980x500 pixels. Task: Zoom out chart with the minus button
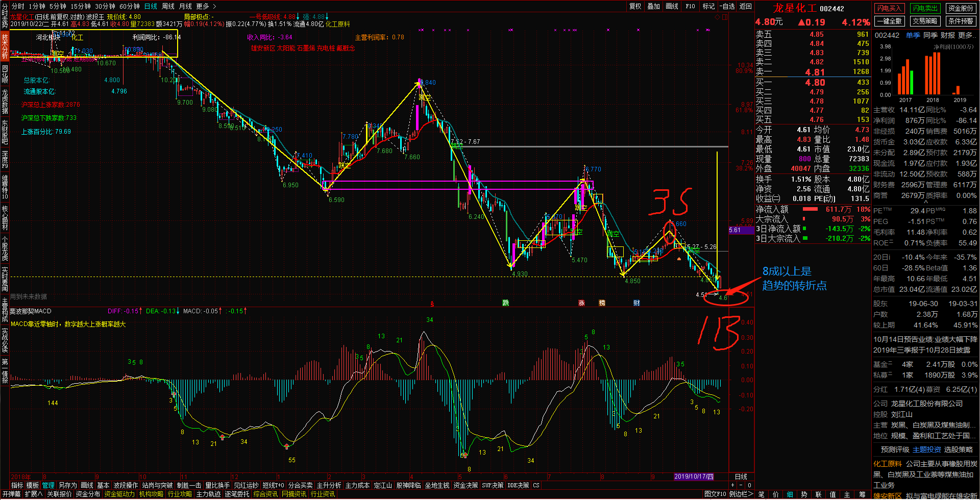point(741,485)
